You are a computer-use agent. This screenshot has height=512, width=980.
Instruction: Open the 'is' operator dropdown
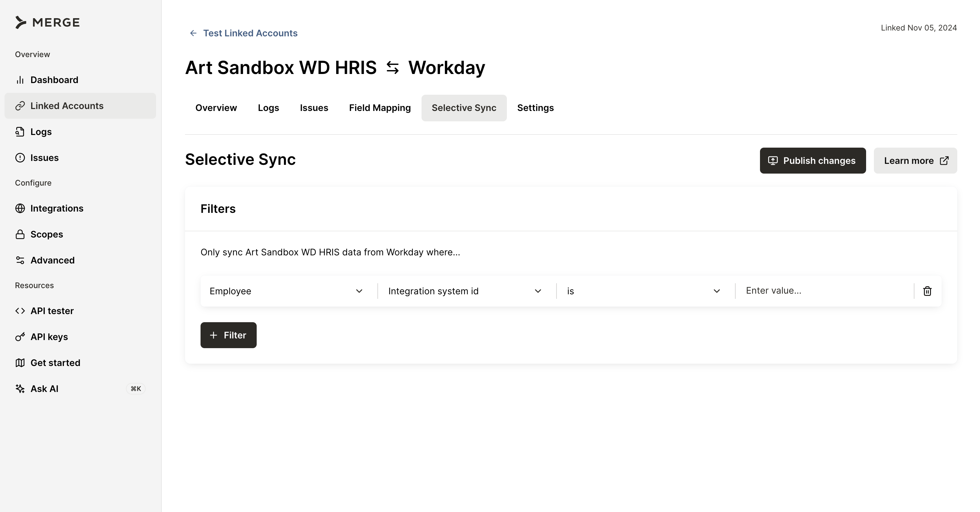click(x=644, y=291)
